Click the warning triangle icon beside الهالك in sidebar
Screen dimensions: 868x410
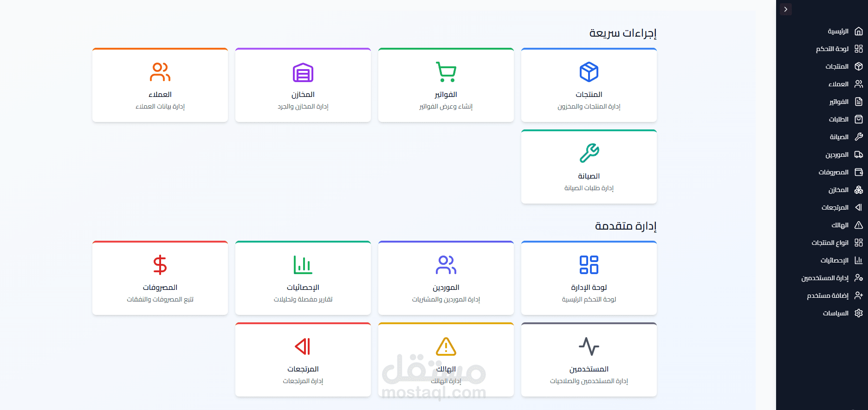point(859,225)
